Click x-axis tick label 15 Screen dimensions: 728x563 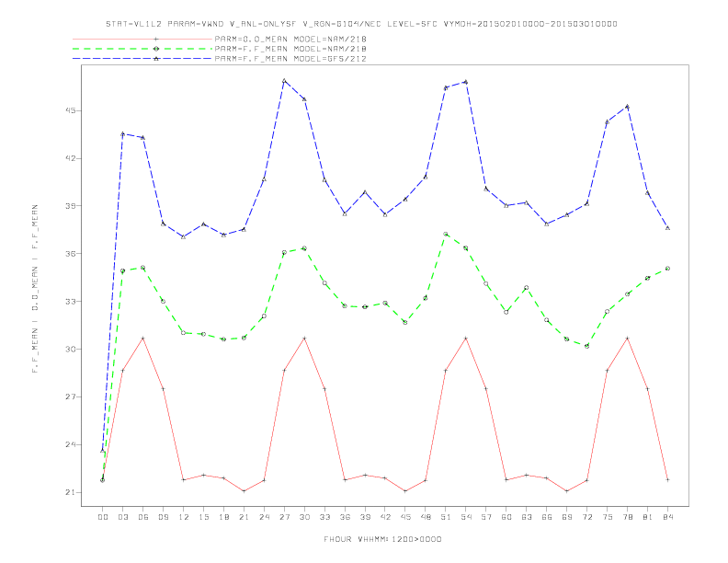204,517
